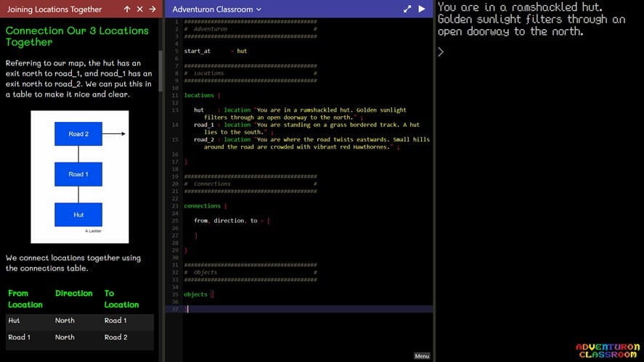Viewport: 644px width, 362px height.
Task: Click the Road 1 box in map
Action: click(x=78, y=174)
